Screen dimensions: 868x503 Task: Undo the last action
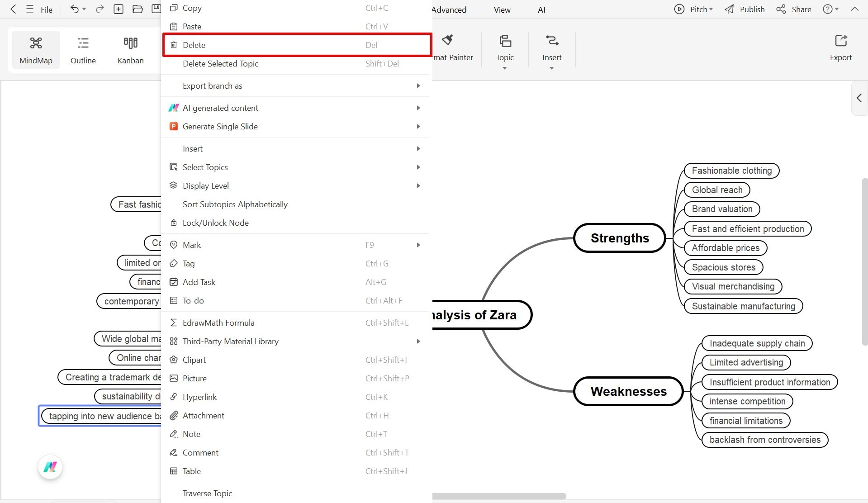pyautogui.click(x=73, y=9)
